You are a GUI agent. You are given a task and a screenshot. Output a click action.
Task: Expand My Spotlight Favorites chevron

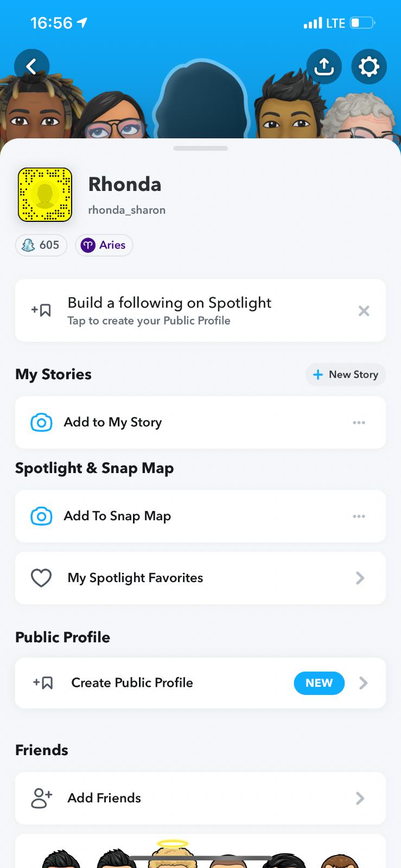pyautogui.click(x=360, y=578)
